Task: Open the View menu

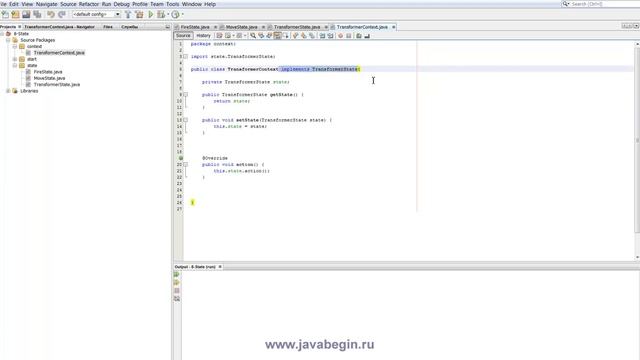Action: [27, 4]
